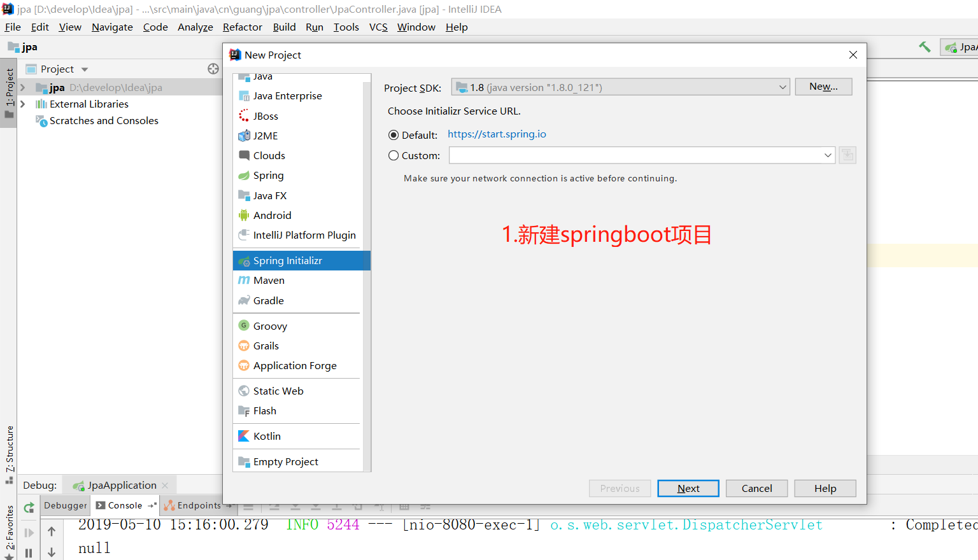Open the VCS menu

[378, 27]
